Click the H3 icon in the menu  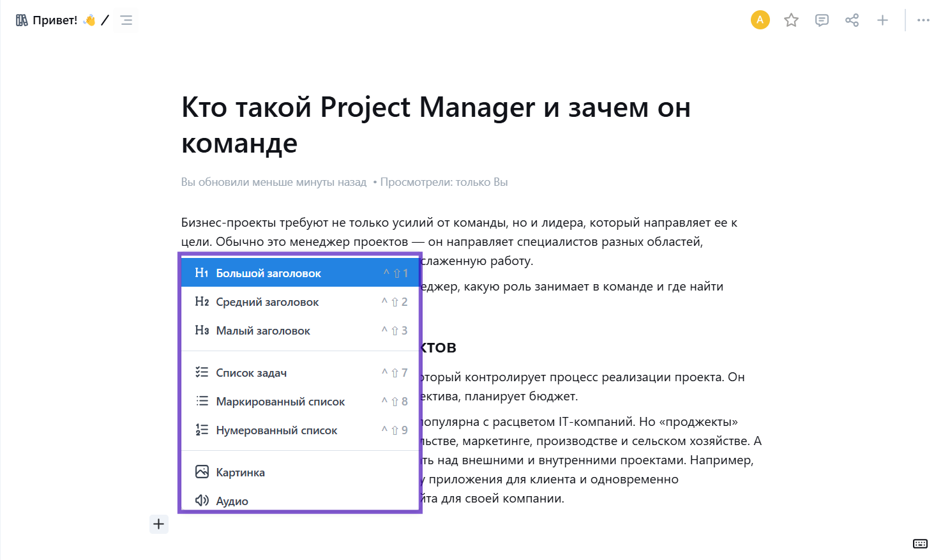coord(202,330)
